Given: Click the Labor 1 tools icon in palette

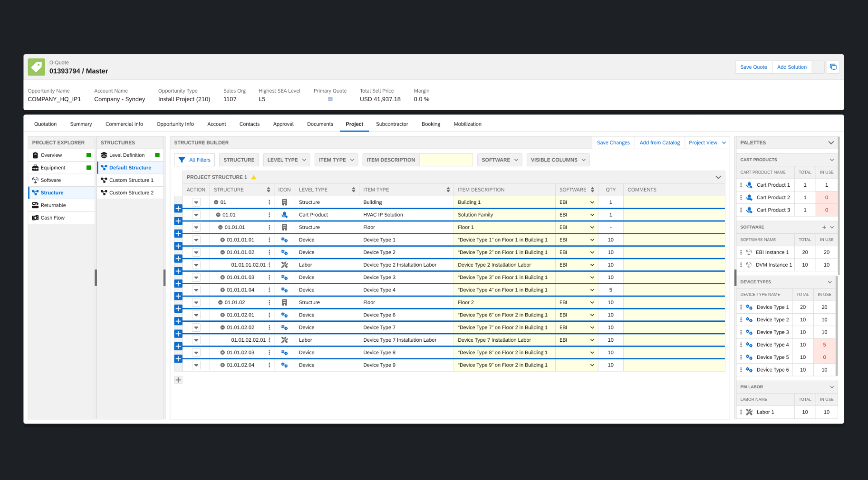Looking at the screenshot, I should click(x=749, y=412).
